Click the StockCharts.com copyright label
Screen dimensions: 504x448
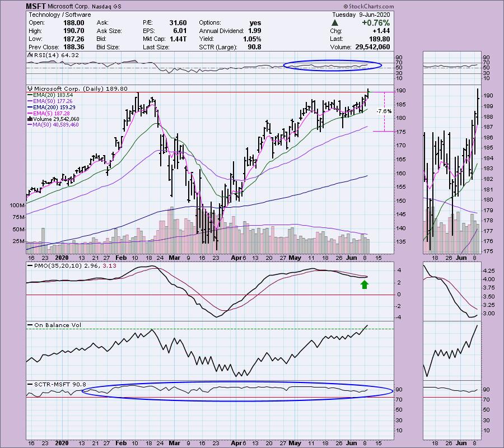[x=368, y=6]
